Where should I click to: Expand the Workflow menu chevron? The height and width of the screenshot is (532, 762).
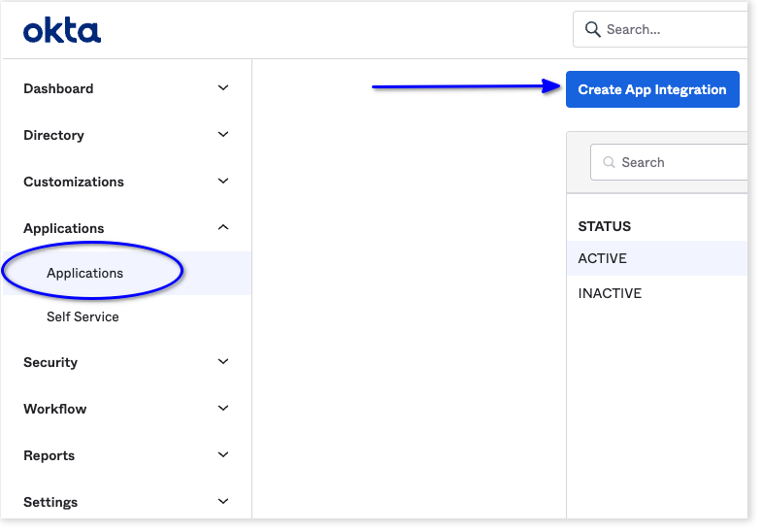tap(223, 409)
